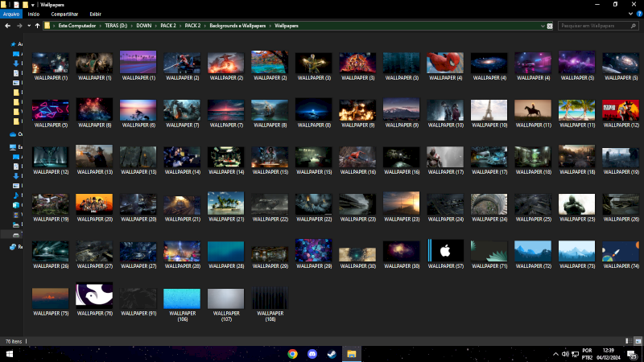The height and width of the screenshot is (362, 644).
Task: Click the refresh/stop button in address bar
Action: 550,26
